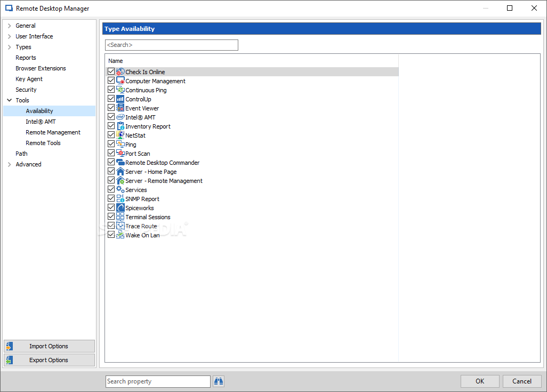Open Remote Management under Tools

tap(53, 132)
